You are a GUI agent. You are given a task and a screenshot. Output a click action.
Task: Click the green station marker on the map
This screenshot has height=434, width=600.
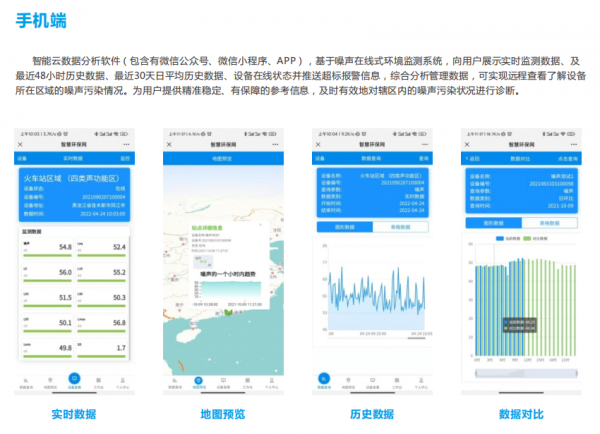227,313
